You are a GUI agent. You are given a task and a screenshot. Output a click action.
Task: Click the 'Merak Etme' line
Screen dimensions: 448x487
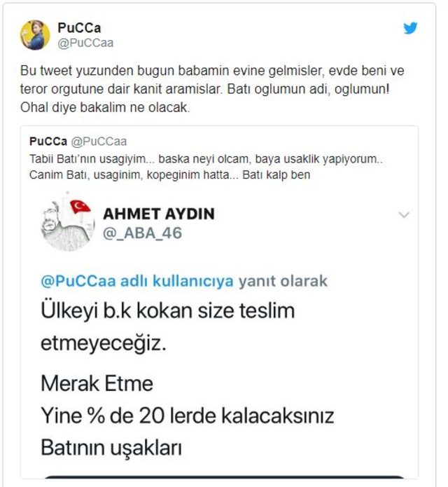(97, 383)
